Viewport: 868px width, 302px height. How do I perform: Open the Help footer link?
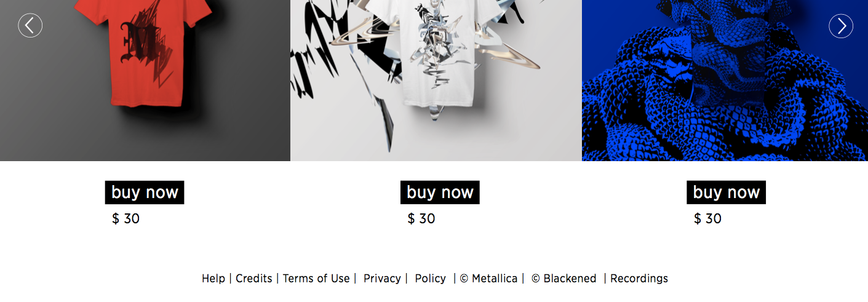point(213,279)
